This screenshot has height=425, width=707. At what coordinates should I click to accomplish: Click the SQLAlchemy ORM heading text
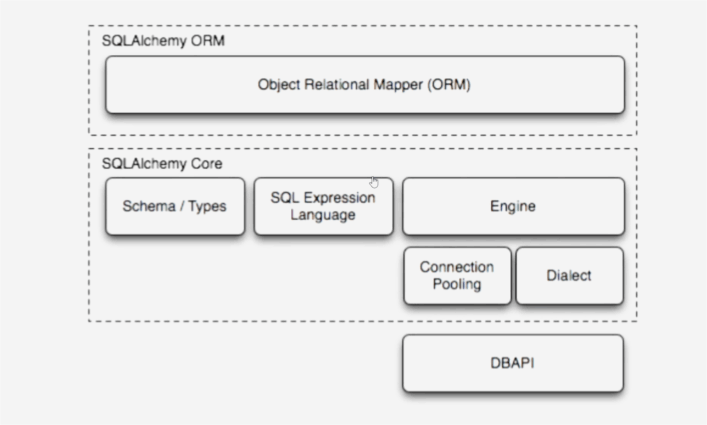point(163,41)
